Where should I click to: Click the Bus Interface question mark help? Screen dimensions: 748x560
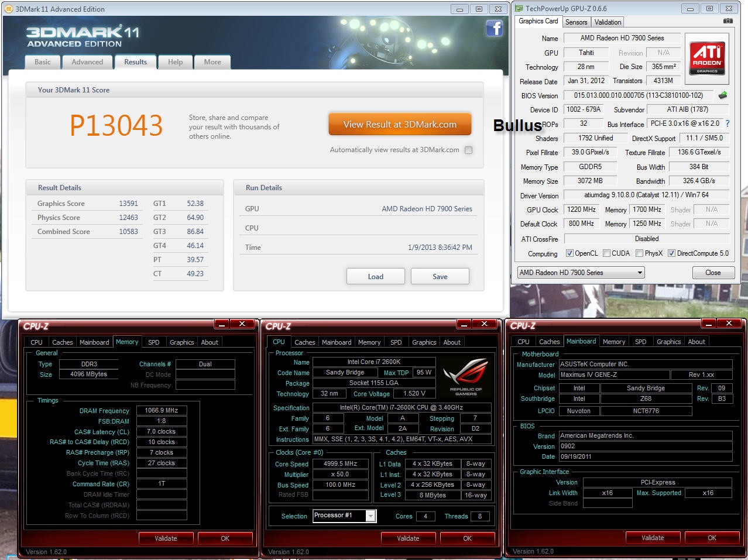coord(728,123)
